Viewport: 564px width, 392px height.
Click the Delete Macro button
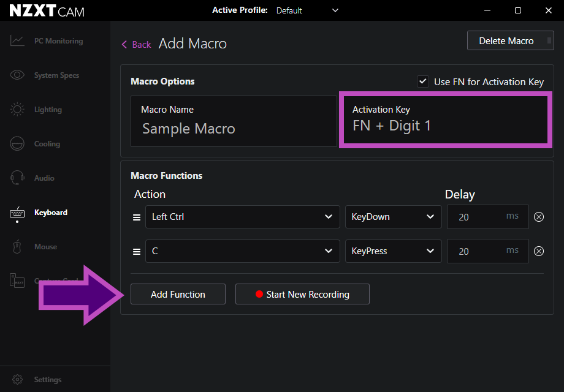click(510, 40)
